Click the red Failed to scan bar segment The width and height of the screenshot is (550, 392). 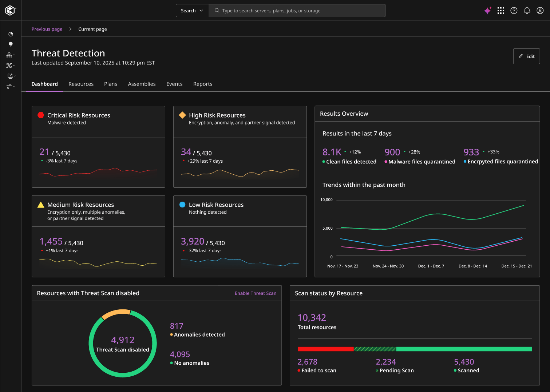click(325, 349)
